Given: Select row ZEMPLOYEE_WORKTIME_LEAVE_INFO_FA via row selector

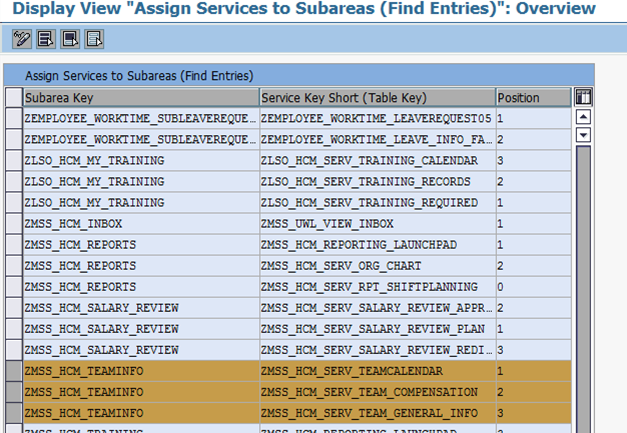Looking at the screenshot, I should [14, 140].
